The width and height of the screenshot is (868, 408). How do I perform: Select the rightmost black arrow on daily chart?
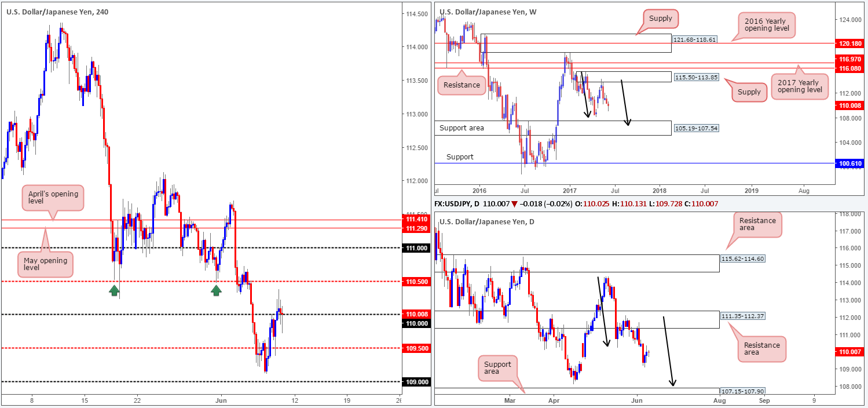coord(668,351)
